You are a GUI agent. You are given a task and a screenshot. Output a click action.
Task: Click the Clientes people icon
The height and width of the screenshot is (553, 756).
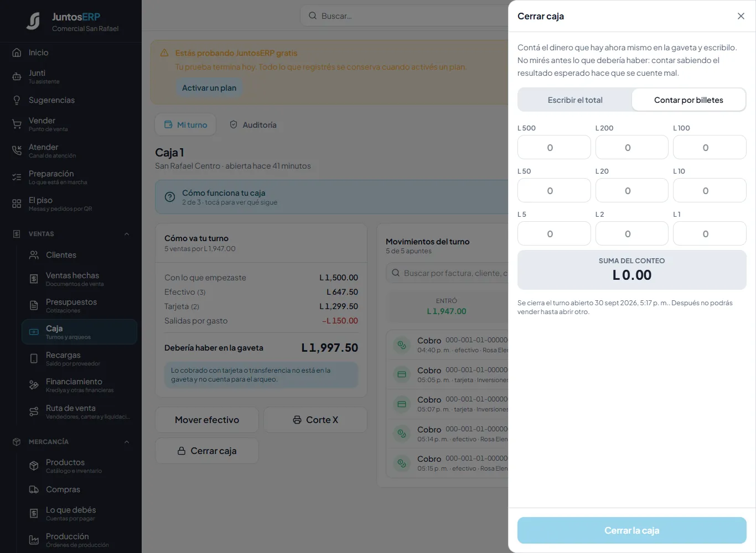[x=34, y=255]
